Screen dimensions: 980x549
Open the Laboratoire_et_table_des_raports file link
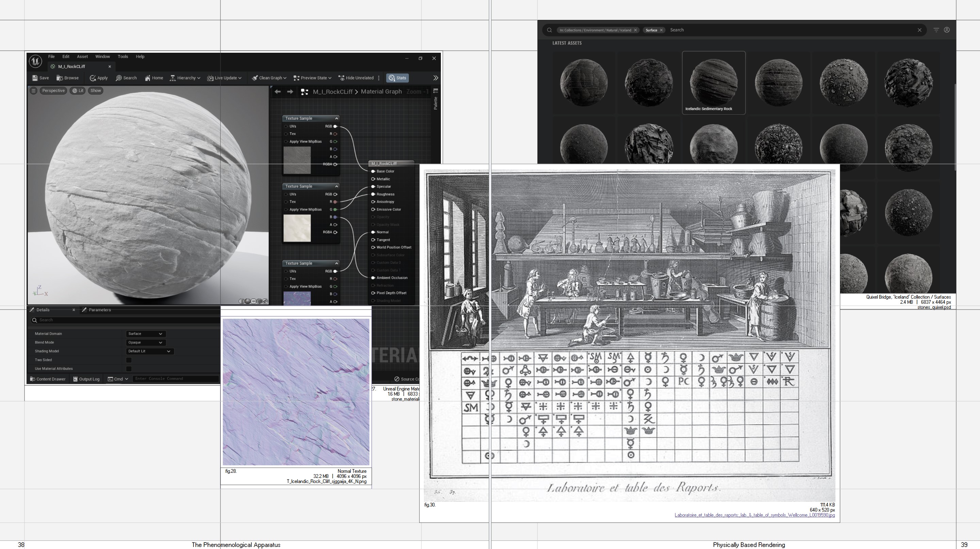[x=754, y=515]
